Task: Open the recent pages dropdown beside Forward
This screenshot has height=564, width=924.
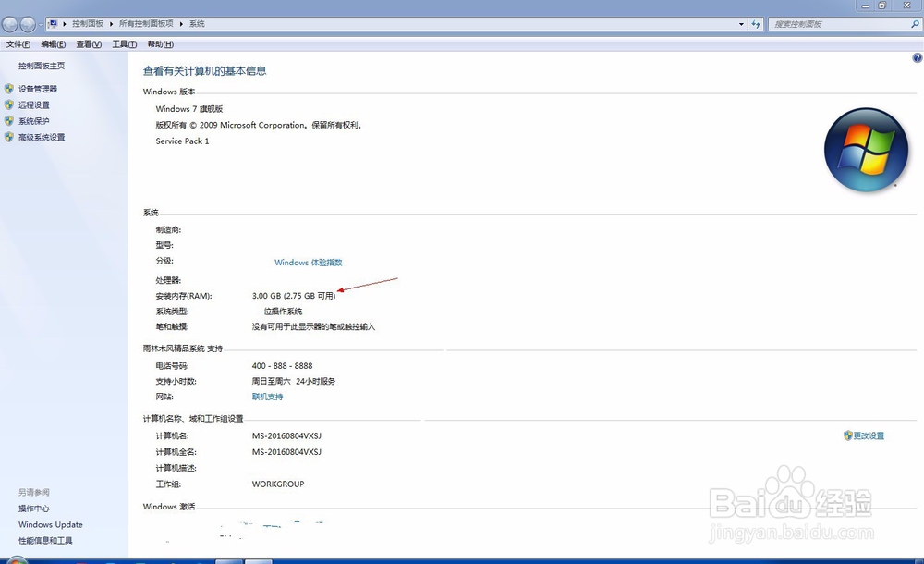Action: coord(40,25)
